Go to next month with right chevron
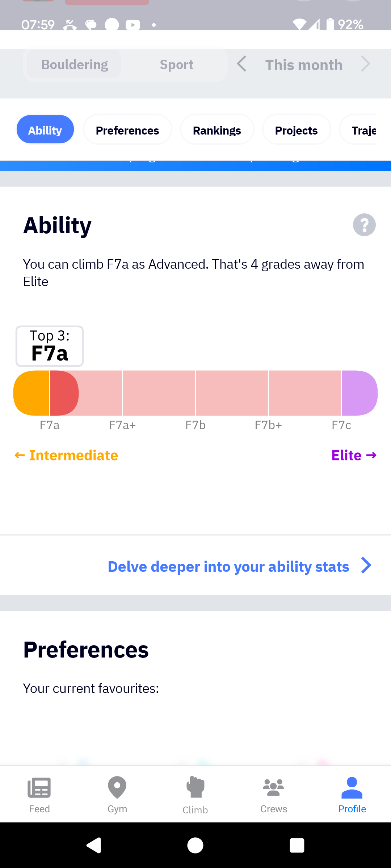 pos(366,64)
